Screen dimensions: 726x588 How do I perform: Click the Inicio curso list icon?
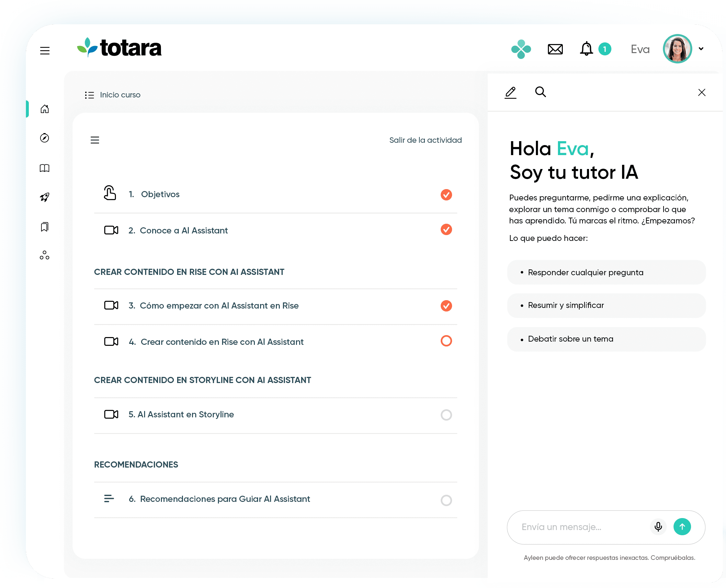89,95
